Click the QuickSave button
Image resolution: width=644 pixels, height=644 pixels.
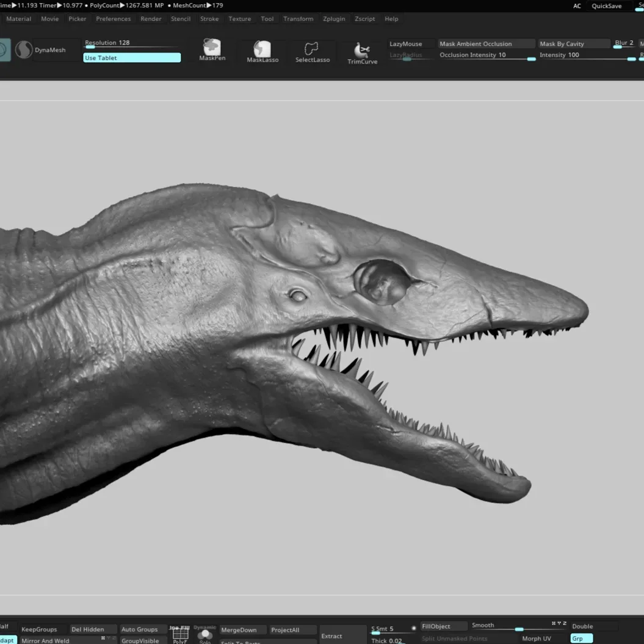(x=607, y=6)
